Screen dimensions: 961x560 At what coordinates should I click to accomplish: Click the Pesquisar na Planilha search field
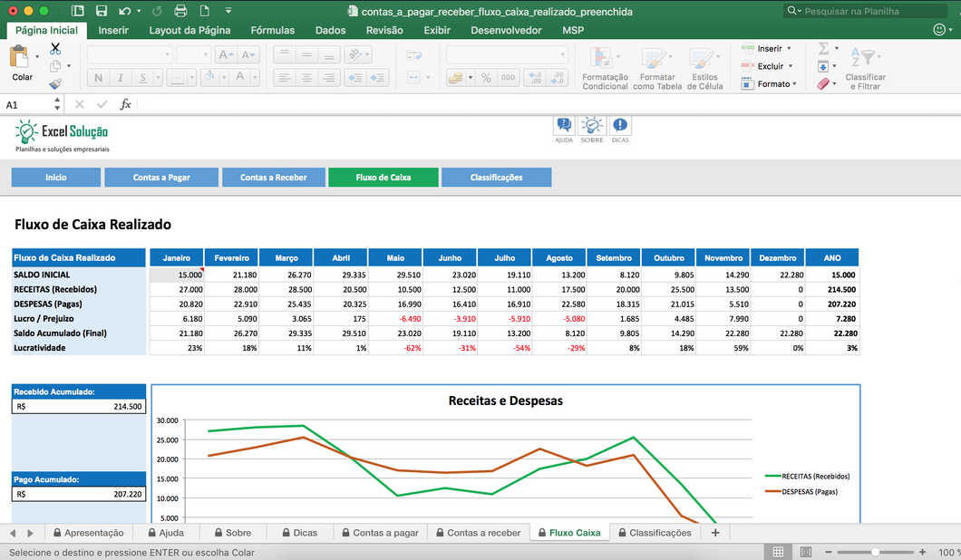click(x=866, y=11)
